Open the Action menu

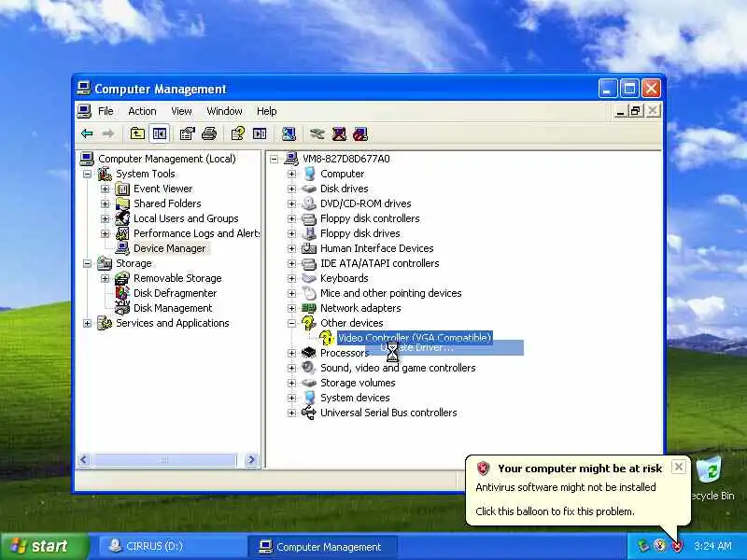tap(142, 111)
